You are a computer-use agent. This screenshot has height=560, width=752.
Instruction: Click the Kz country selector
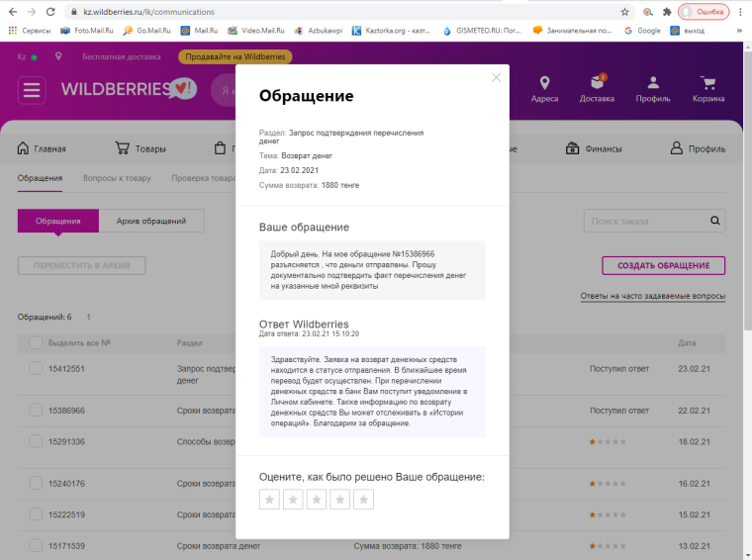click(x=27, y=56)
